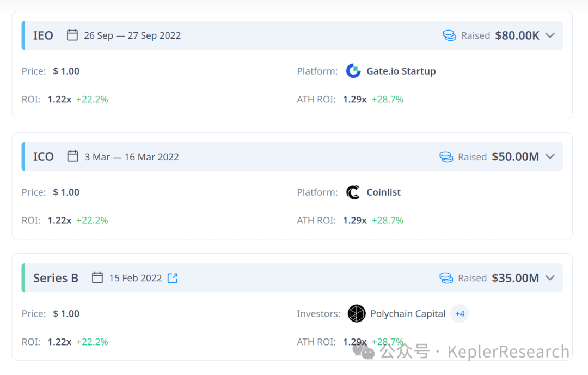Expand the Series B round chevron
This screenshot has height=375, width=588.
coord(550,278)
